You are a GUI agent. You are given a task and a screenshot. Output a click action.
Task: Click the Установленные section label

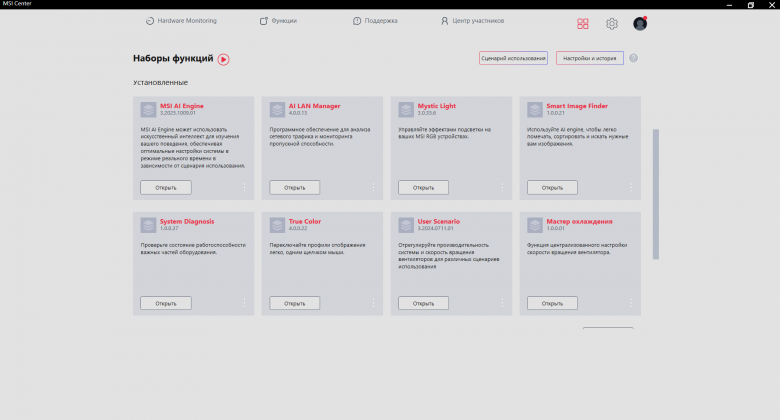click(x=160, y=83)
